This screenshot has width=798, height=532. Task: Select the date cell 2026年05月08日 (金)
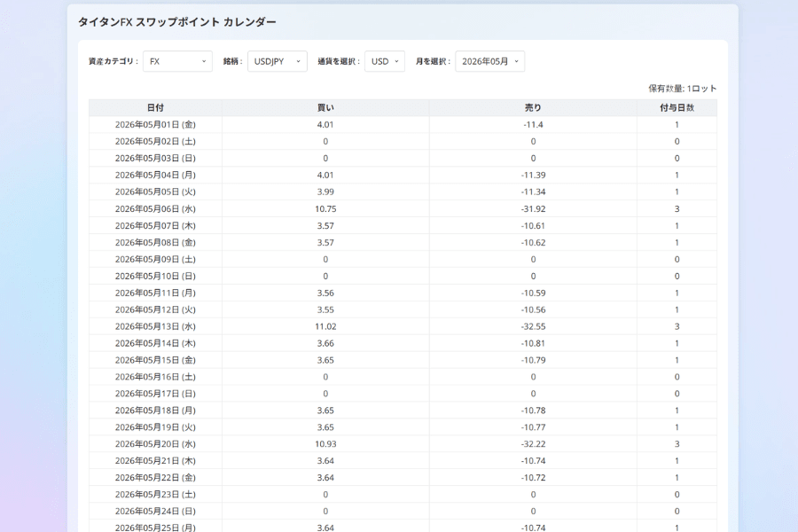point(155,242)
